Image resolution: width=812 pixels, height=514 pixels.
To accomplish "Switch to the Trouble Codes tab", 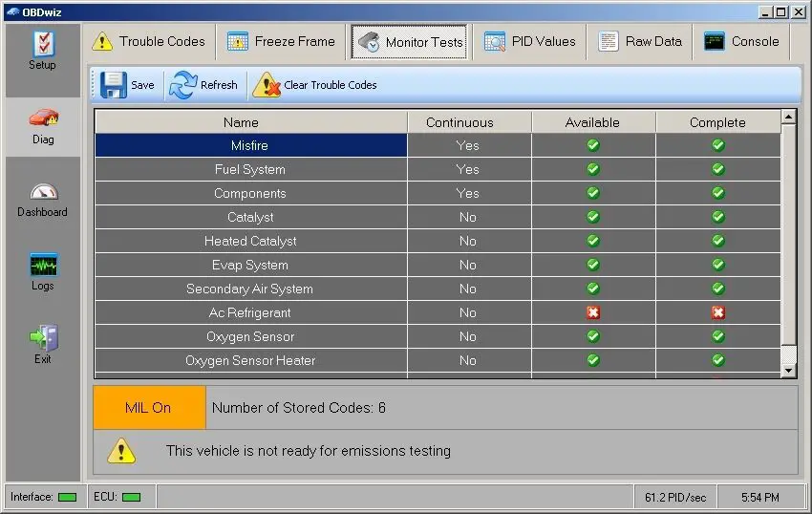I will coord(149,42).
